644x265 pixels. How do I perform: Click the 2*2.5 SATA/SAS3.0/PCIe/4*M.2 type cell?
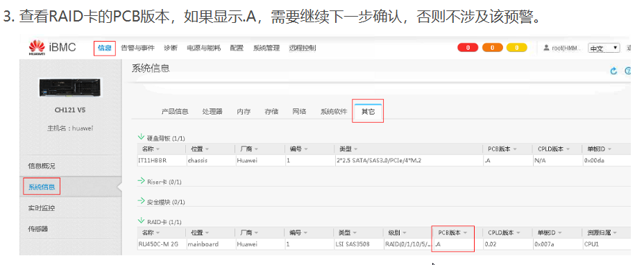pos(378,161)
